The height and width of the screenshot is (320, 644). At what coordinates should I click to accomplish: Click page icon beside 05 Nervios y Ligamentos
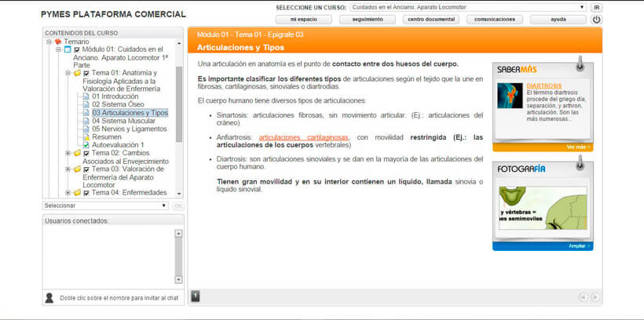pyautogui.click(x=86, y=129)
